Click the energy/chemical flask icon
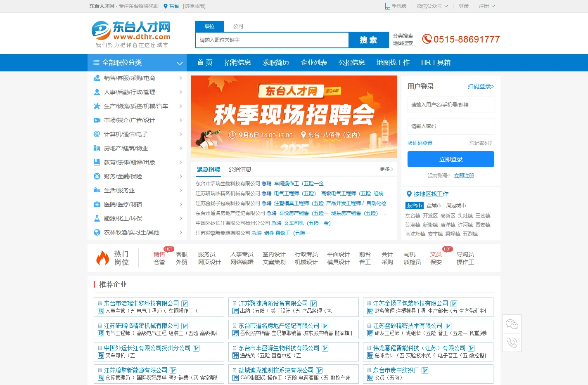The height and width of the screenshot is (385, 588). click(97, 218)
